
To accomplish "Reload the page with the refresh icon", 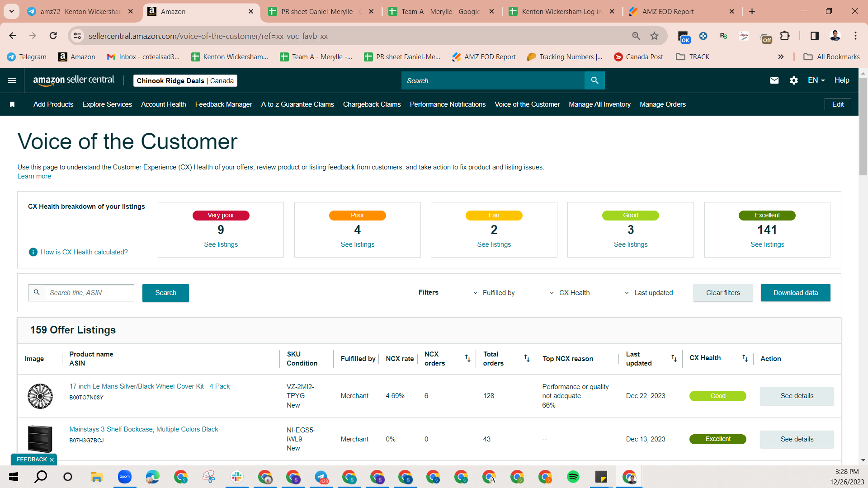I will [x=53, y=36].
